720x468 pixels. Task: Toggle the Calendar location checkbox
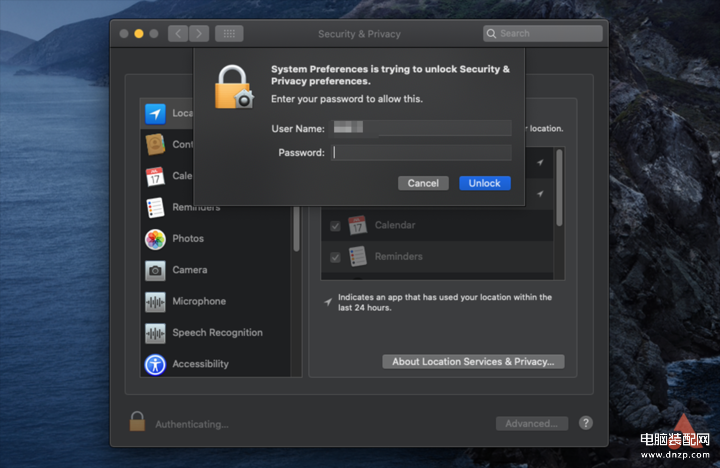click(x=335, y=226)
